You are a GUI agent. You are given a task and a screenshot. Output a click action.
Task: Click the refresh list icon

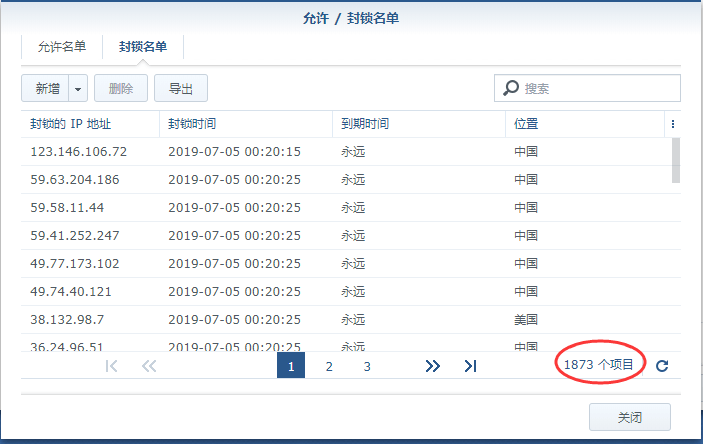click(662, 366)
